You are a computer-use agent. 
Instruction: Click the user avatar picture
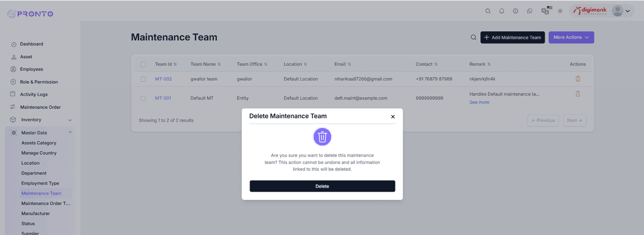(618, 11)
